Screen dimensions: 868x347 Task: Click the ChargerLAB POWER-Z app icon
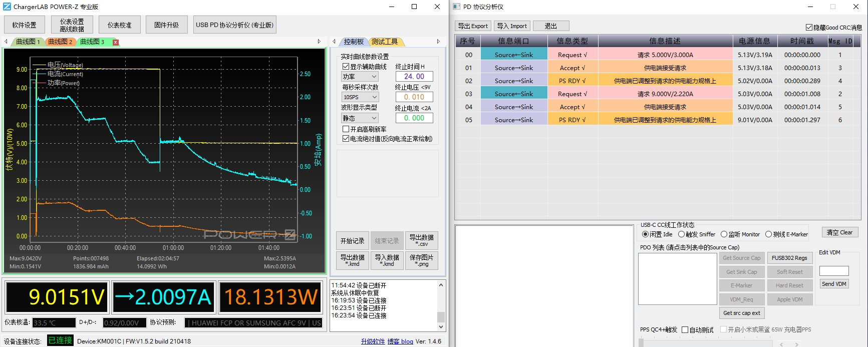coord(7,7)
